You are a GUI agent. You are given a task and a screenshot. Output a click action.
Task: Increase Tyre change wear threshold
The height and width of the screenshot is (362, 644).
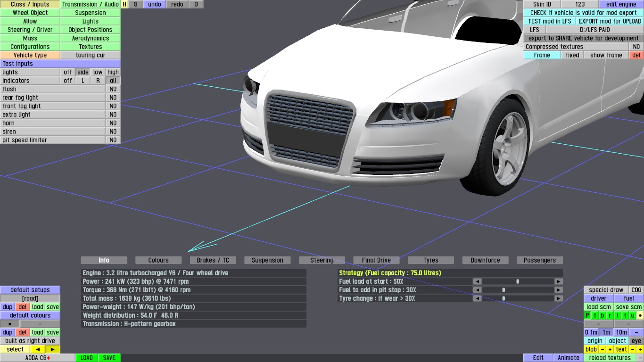click(559, 298)
